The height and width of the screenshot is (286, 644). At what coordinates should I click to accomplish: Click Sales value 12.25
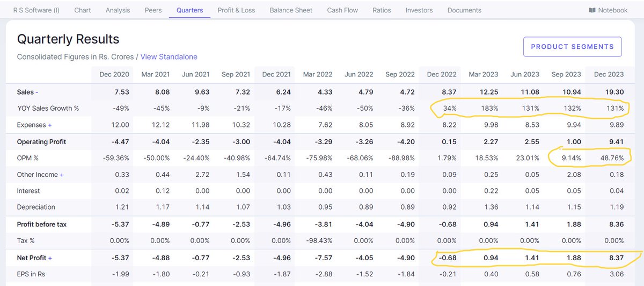(489, 92)
